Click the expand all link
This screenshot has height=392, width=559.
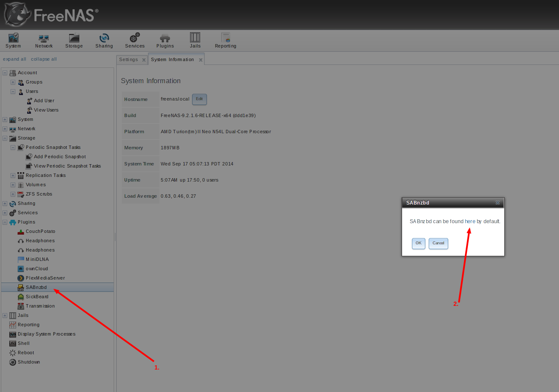[14, 59]
